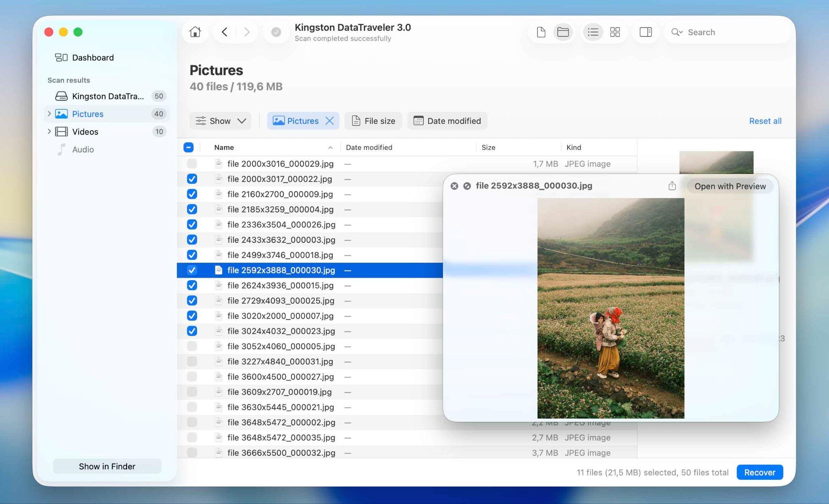Image resolution: width=829 pixels, height=504 pixels.
Task: Toggle the preview sidebar panel icon
Action: click(x=646, y=32)
